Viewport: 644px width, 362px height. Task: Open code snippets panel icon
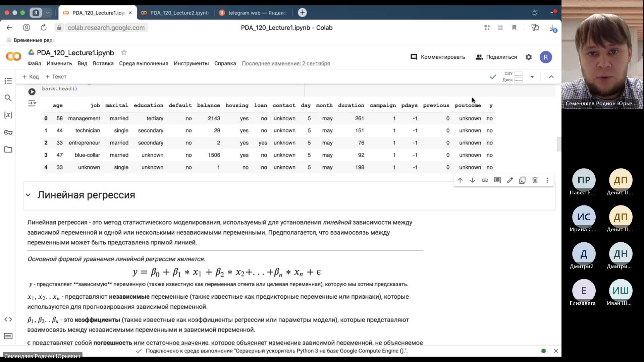(x=8, y=319)
